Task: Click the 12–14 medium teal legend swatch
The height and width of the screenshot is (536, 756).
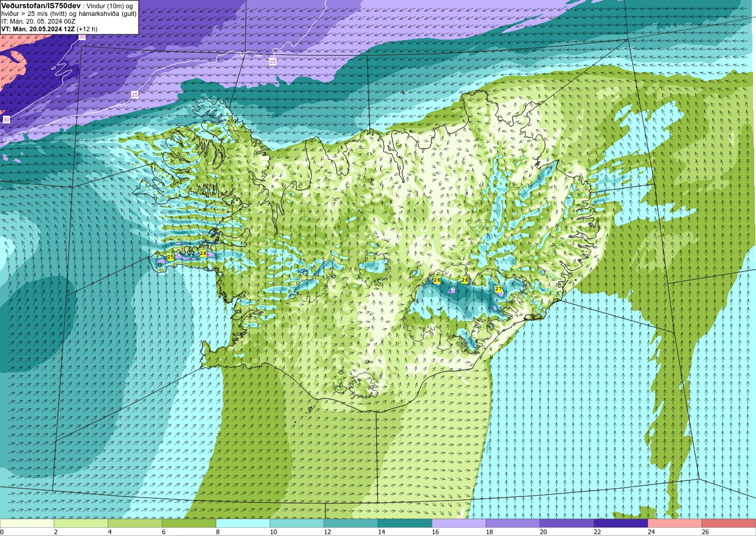Action: tap(351, 523)
